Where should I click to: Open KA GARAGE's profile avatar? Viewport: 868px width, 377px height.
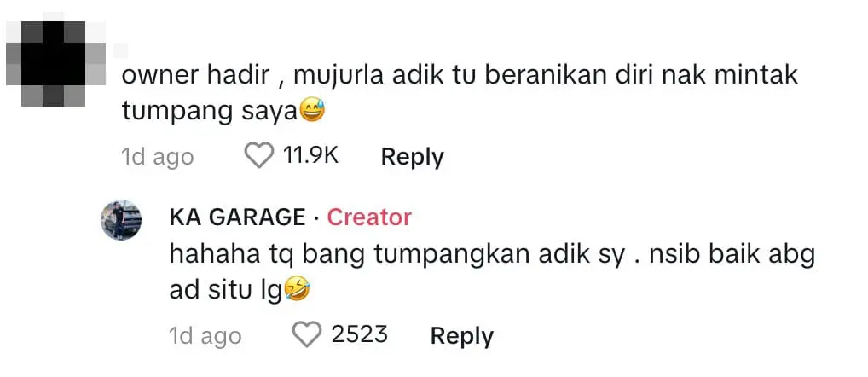click(121, 220)
